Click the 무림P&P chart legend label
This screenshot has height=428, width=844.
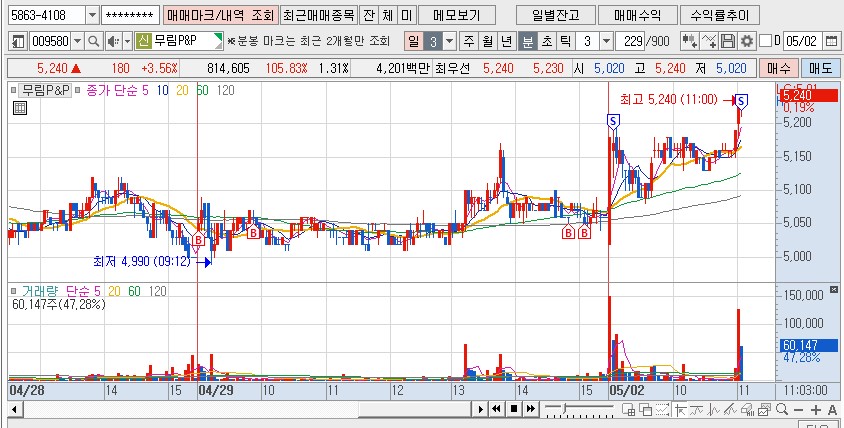[x=45, y=90]
